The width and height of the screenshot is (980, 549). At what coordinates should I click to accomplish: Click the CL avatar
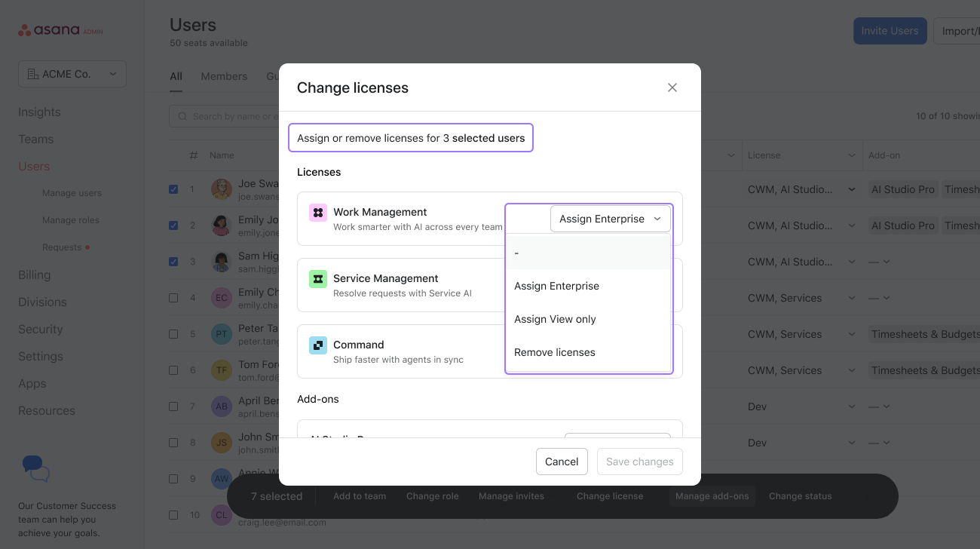(222, 515)
